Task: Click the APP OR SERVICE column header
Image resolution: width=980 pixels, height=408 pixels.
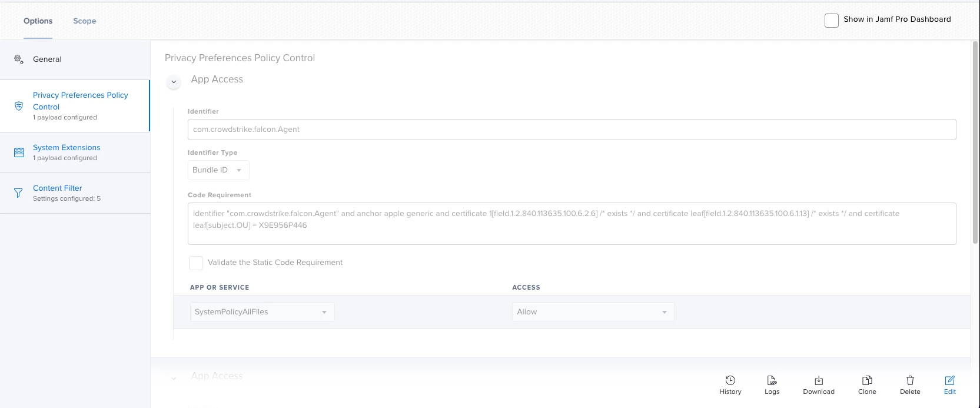Action: click(x=220, y=287)
